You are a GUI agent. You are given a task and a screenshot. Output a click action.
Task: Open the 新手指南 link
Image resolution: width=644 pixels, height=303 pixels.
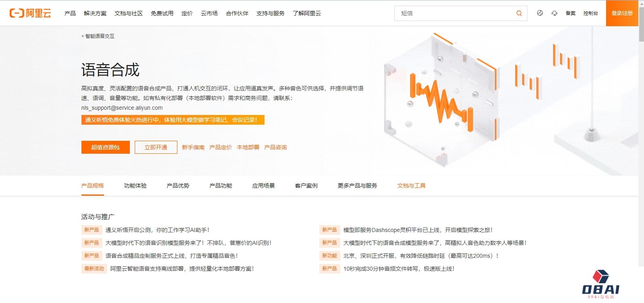pyautogui.click(x=193, y=147)
